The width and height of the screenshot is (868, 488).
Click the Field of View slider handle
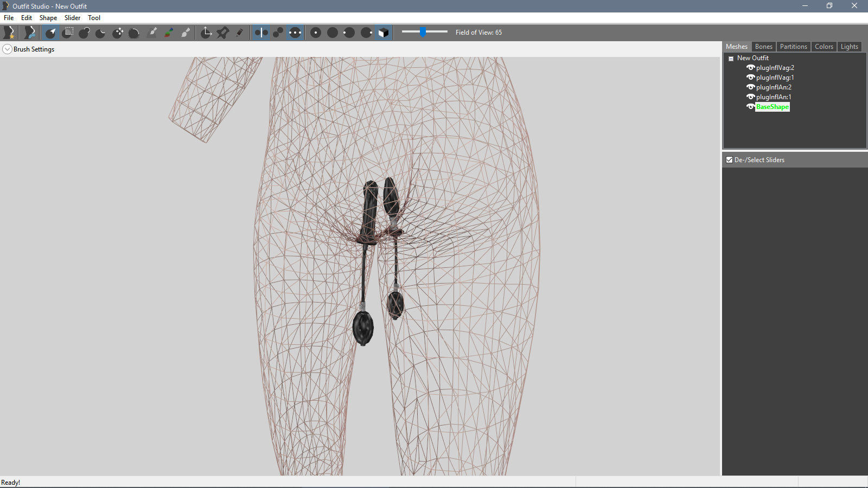423,32
